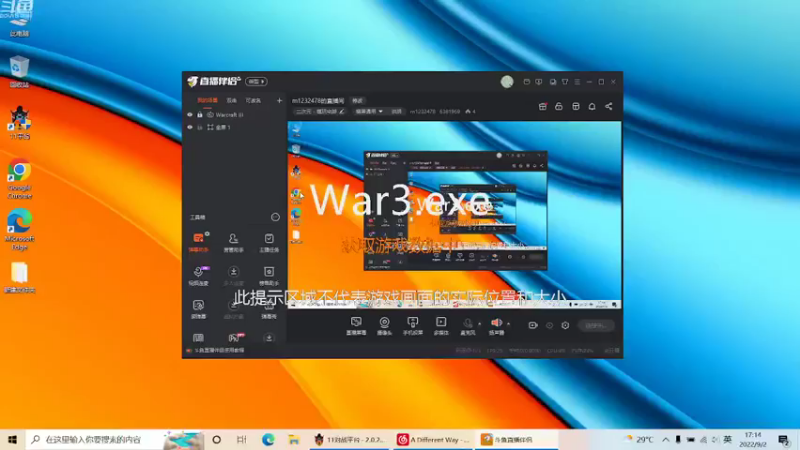Switch to A Different Way taskbar window
The width and height of the screenshot is (800, 450).
(x=433, y=439)
